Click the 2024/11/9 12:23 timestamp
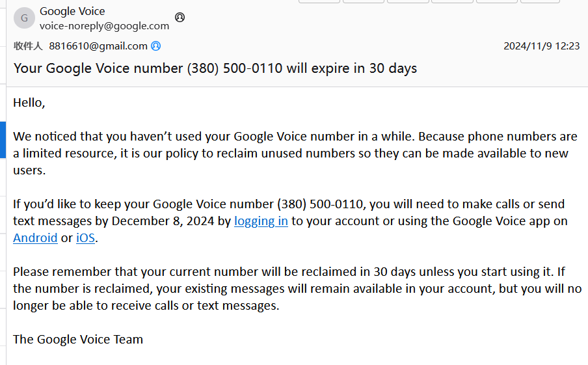 click(542, 46)
